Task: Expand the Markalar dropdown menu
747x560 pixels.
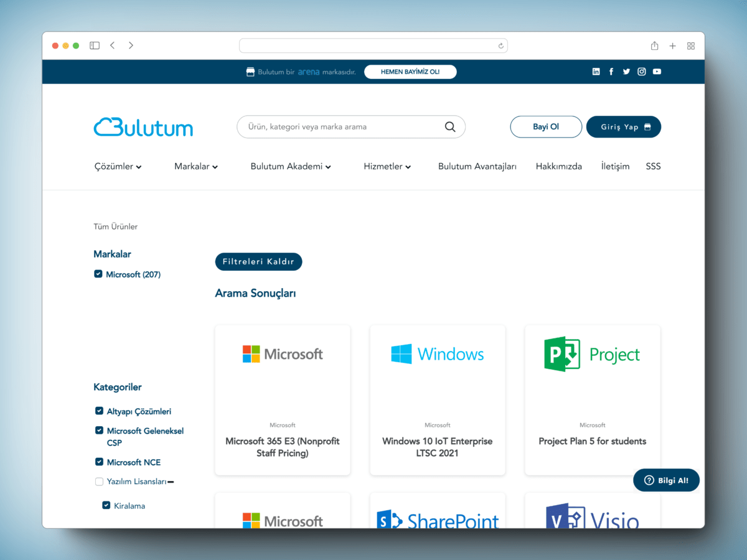Action: (196, 166)
